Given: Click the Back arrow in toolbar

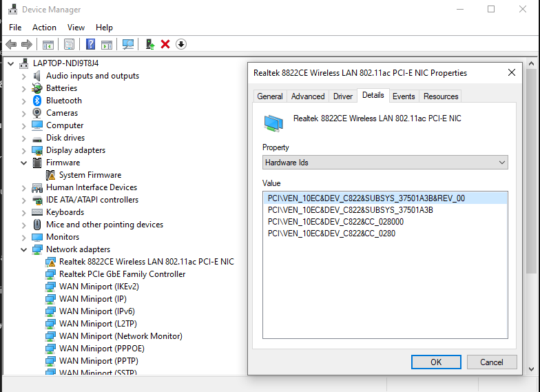Looking at the screenshot, I should 11,44.
